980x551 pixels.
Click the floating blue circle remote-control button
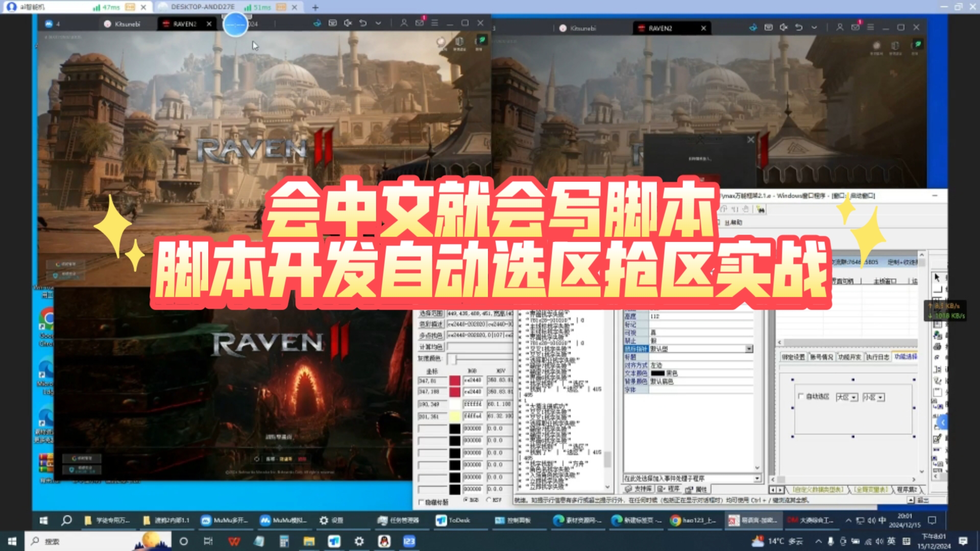236,24
